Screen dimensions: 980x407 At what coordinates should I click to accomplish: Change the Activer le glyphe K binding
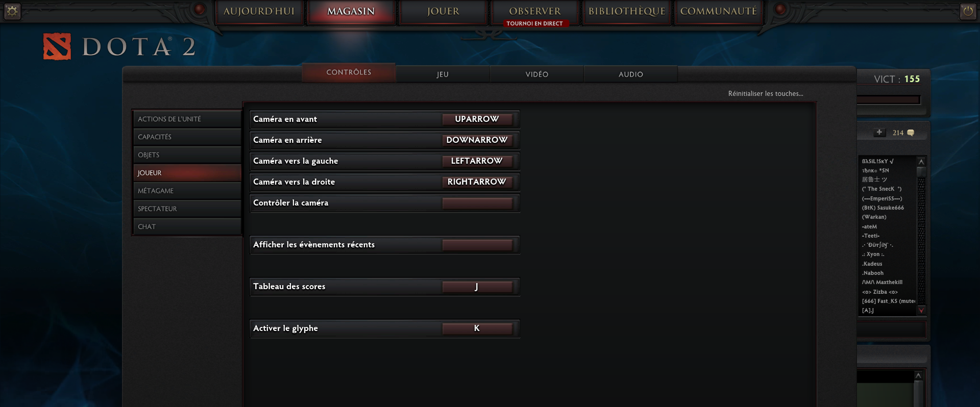click(x=477, y=328)
